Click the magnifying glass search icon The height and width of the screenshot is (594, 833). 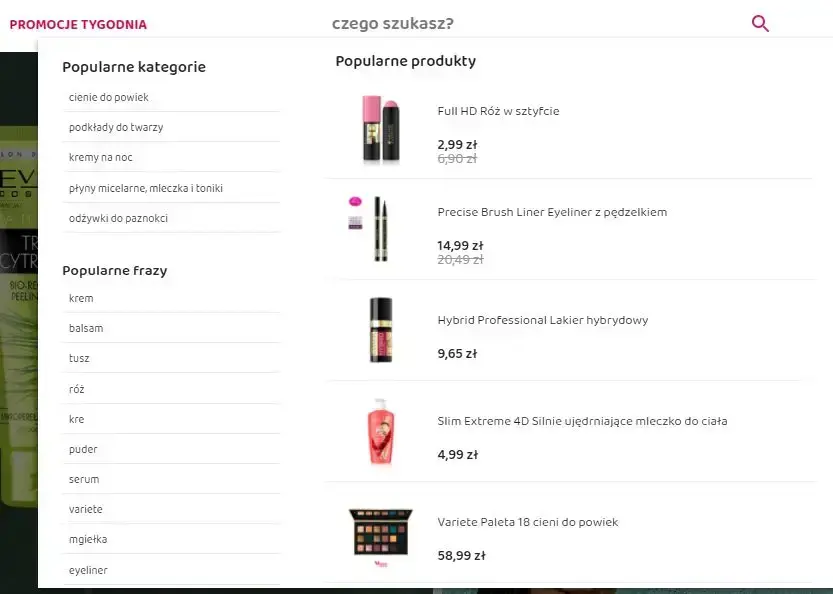click(760, 24)
